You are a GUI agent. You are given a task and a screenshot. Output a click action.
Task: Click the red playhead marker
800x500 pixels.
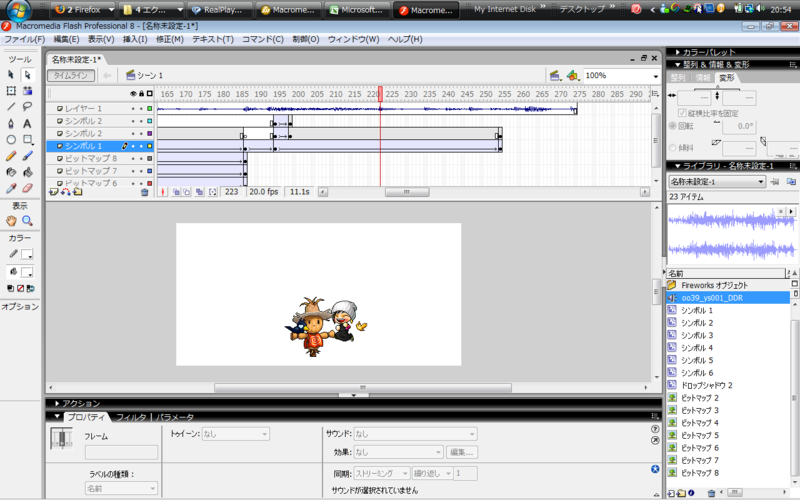pyautogui.click(x=380, y=93)
